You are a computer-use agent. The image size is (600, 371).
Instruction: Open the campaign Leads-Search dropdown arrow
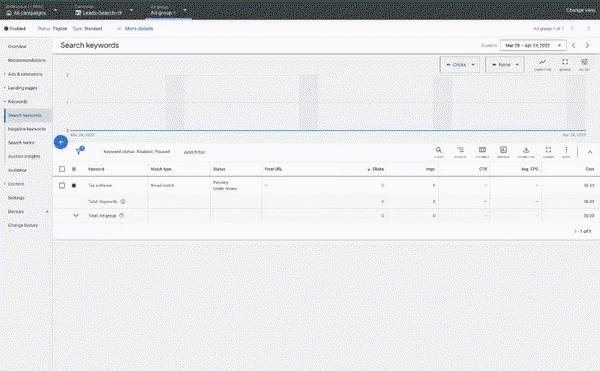tap(131, 10)
